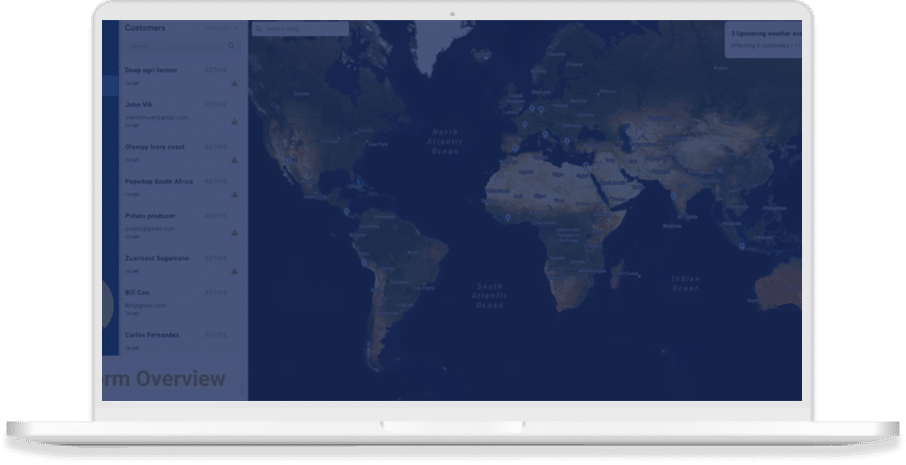The width and height of the screenshot is (906, 465).
Task: Click the ACTIVE status of Carlos Fernandes
Action: point(216,335)
